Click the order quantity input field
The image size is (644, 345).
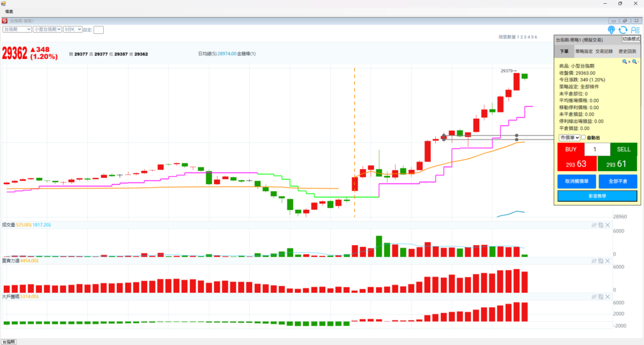(597, 150)
